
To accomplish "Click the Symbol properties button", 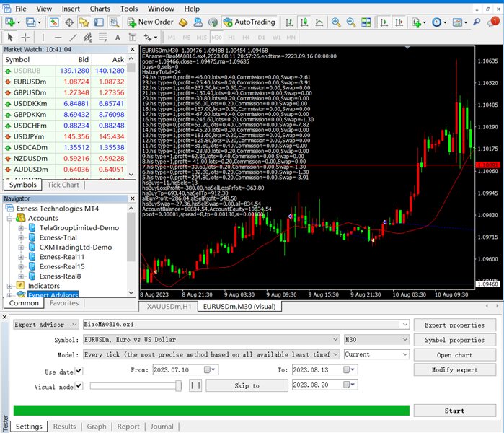I will click(x=454, y=340).
